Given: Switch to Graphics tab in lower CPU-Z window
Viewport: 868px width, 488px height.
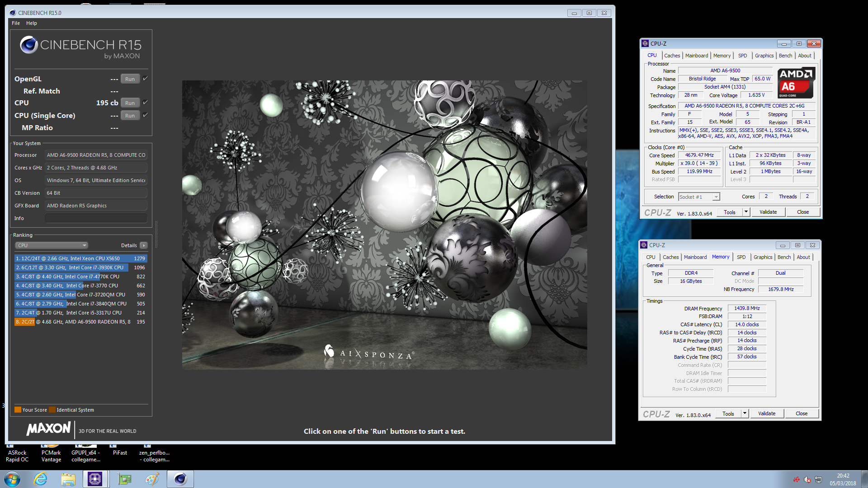Looking at the screenshot, I should pos(763,257).
